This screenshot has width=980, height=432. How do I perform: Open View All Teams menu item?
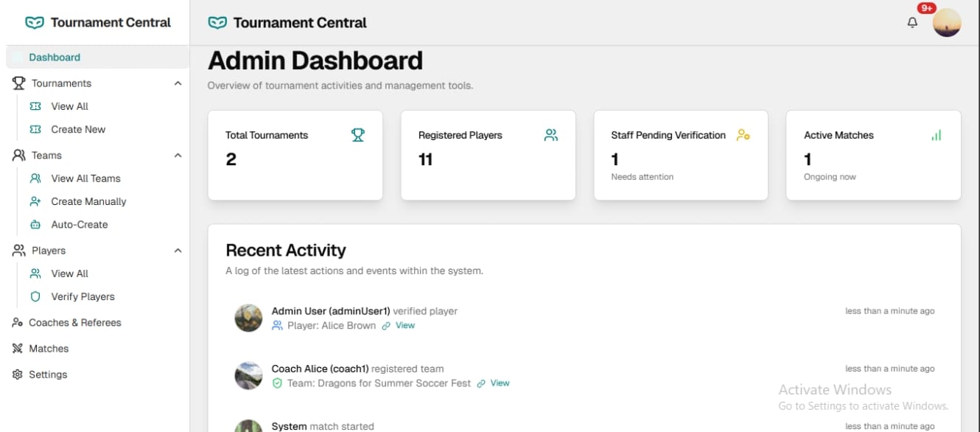85,178
